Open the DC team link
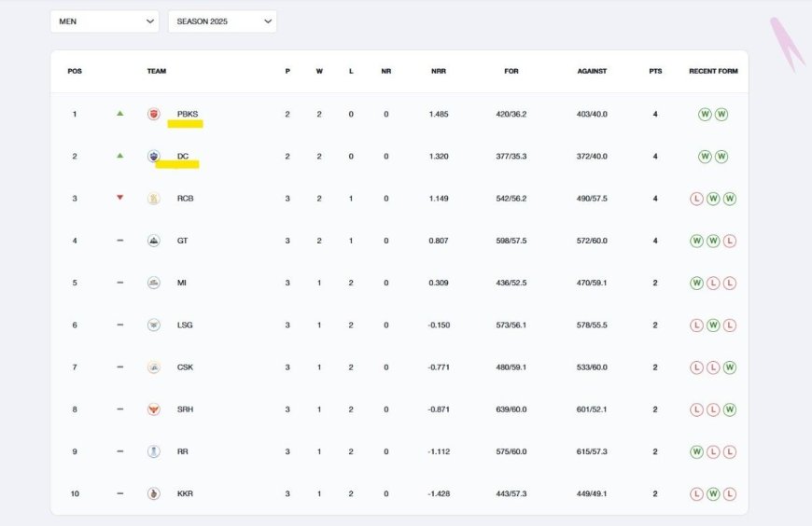The height and width of the screenshot is (526, 812). (x=183, y=156)
